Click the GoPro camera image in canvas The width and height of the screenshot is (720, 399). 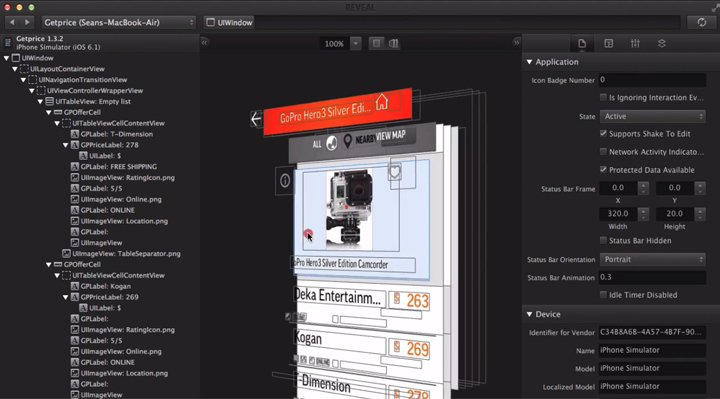[x=349, y=209]
